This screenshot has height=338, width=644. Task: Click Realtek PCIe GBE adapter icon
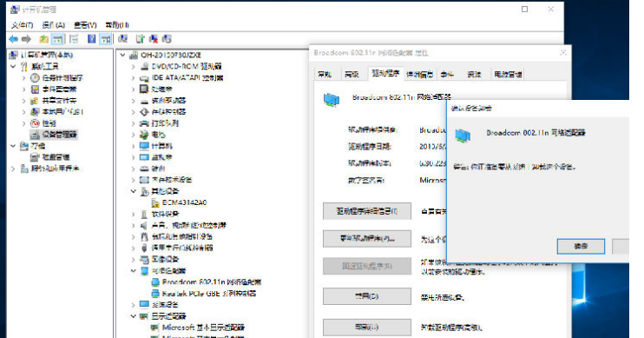pyautogui.click(x=155, y=294)
